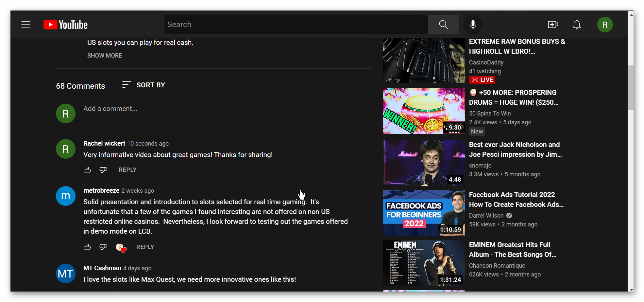Click the snemajo channel name

(480, 166)
